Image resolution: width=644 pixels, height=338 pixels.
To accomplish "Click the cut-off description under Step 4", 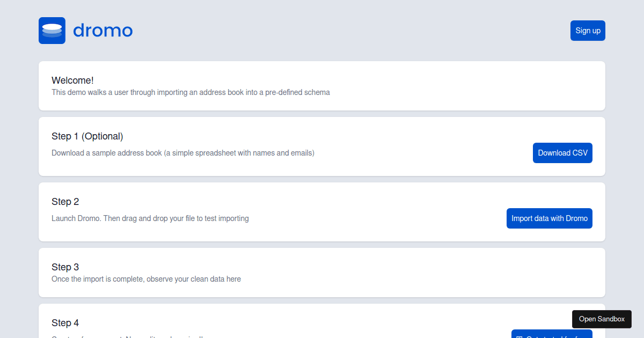I will [x=129, y=336].
